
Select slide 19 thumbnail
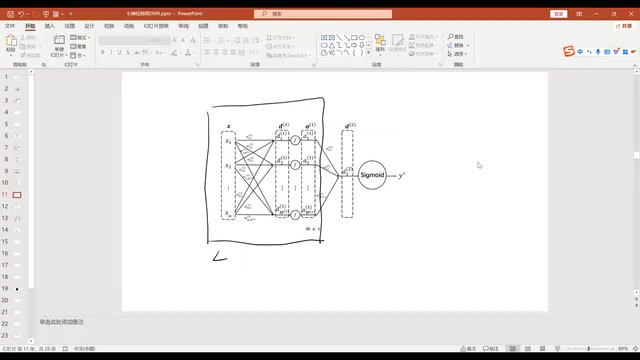17,289
